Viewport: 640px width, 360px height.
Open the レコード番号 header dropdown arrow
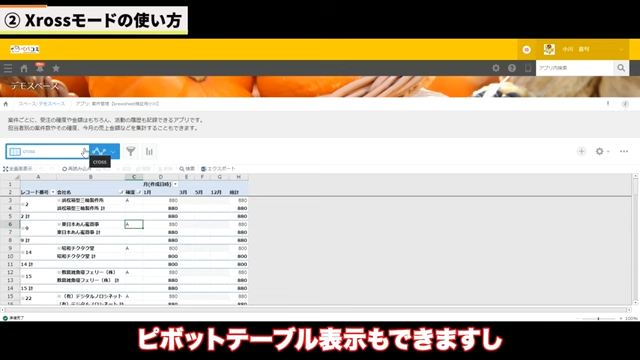click(53, 192)
